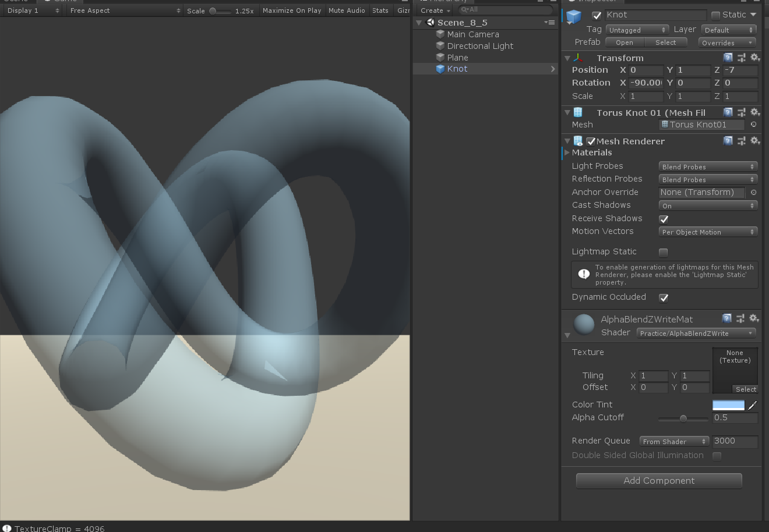Click Select button in Texture slot
Viewport: 769px width, 532px height.
point(745,389)
